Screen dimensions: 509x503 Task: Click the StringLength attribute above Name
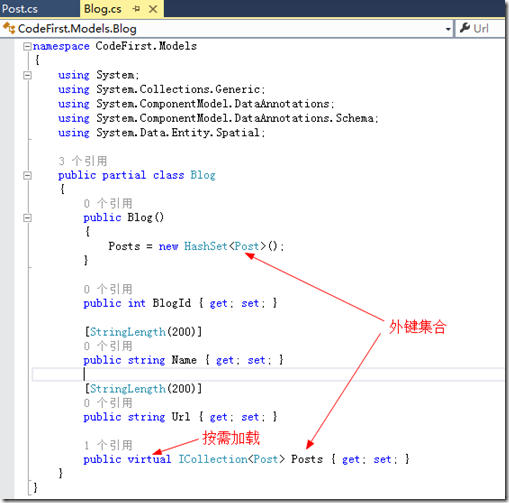(128, 332)
